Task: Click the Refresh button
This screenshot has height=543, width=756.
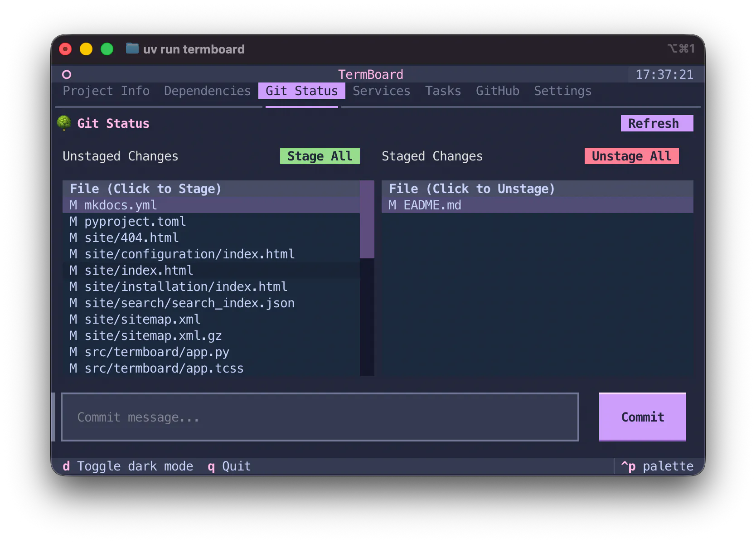Action: (657, 123)
